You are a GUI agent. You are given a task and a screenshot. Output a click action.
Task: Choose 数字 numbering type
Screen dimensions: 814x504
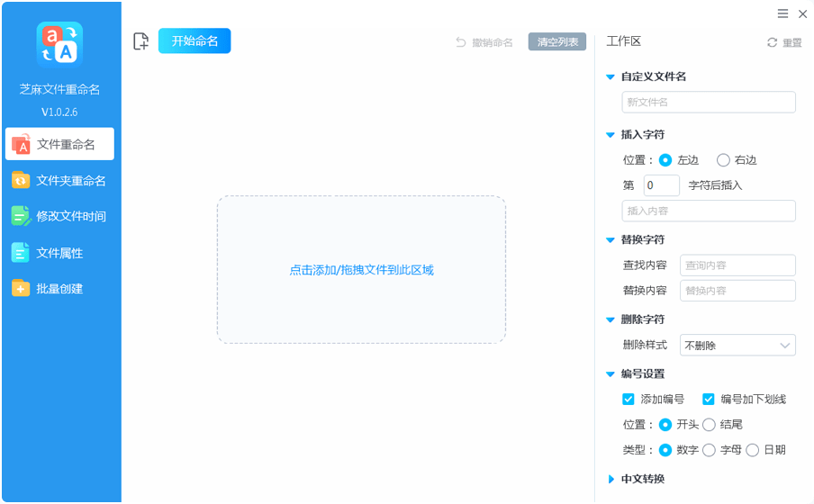click(665, 450)
